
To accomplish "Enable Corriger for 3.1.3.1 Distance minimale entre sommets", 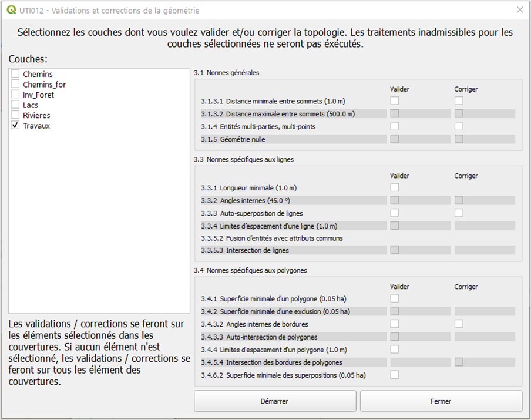I will click(x=459, y=101).
